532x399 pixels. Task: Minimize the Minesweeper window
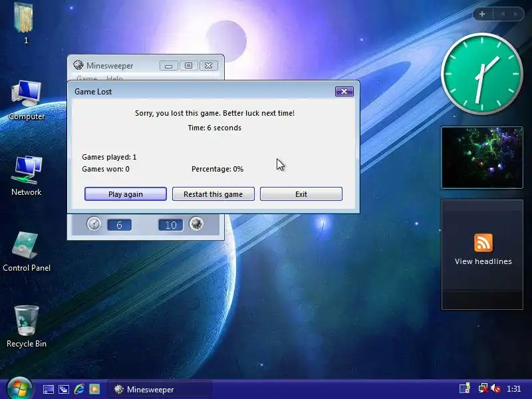point(169,66)
